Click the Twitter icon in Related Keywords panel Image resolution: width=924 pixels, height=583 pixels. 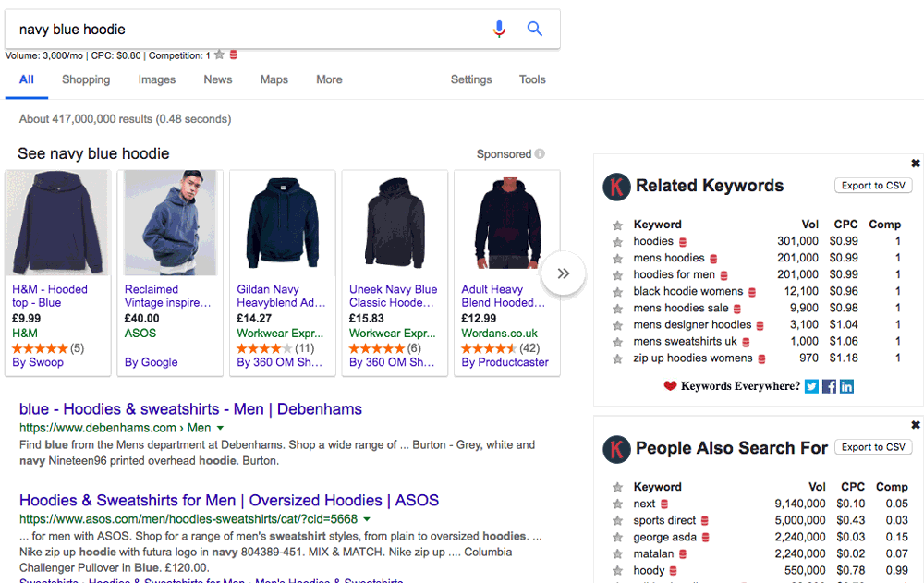click(x=810, y=386)
